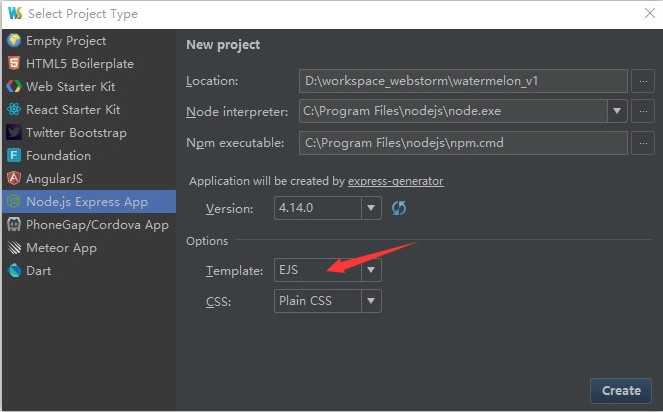Close the Select Project Type dialog
This screenshot has height=412, width=663.
(650, 13)
